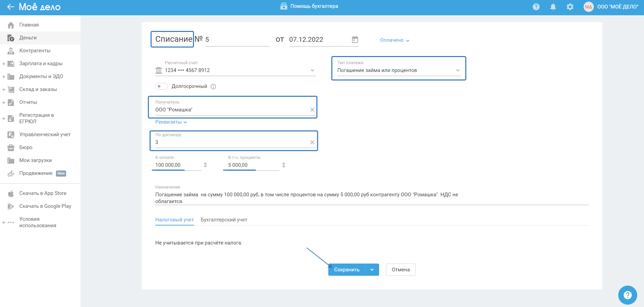Toggle the Долгосрочный switch
Viewport: 644px width, 307px height.
click(161, 86)
